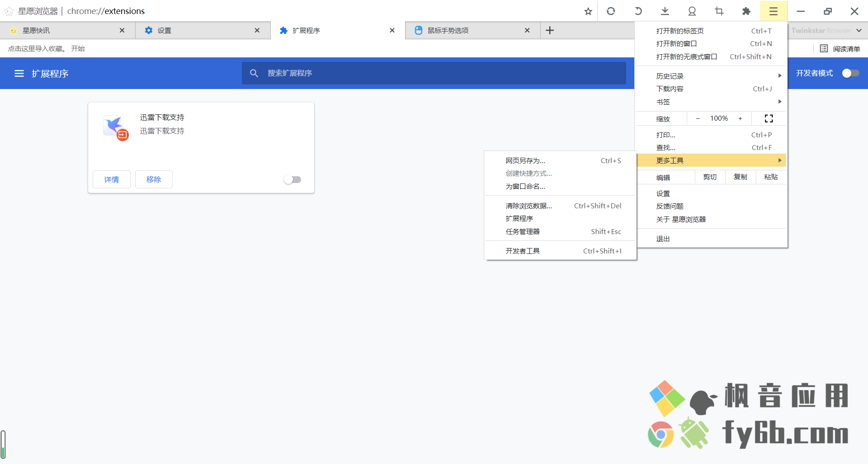Viewport: 868px width, 464px height.
Task: Increase zoom with plus button
Action: point(740,118)
